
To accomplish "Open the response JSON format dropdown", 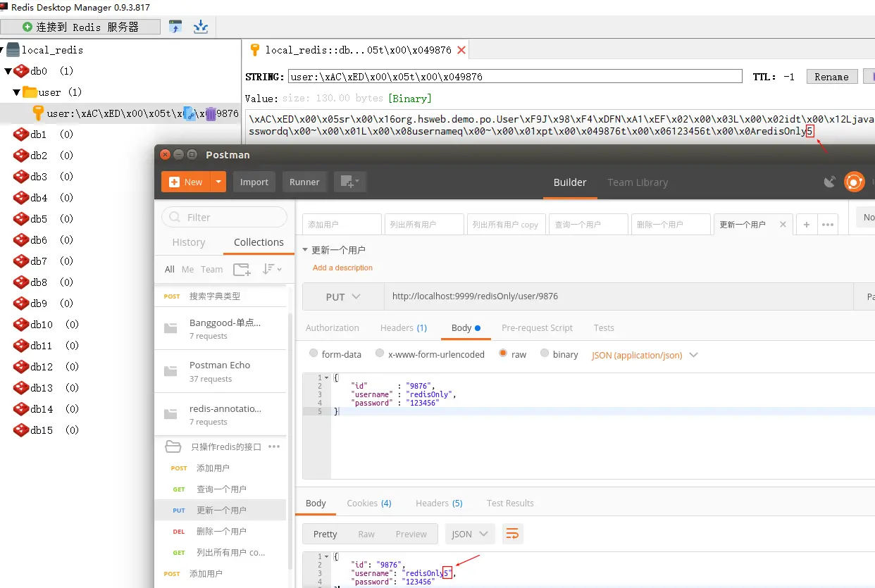I will pyautogui.click(x=470, y=534).
